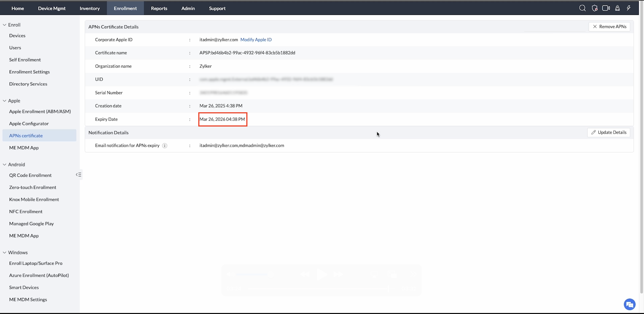Select Apple Enrollment (ABM/ASM) in sidebar
Viewport: 644px width, 314px height.
40,111
